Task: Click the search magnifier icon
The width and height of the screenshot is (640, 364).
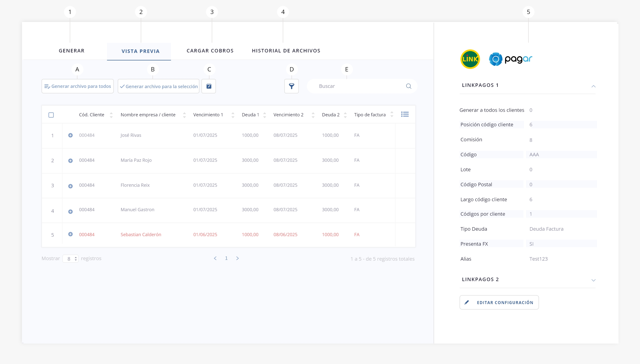Action: (x=408, y=86)
